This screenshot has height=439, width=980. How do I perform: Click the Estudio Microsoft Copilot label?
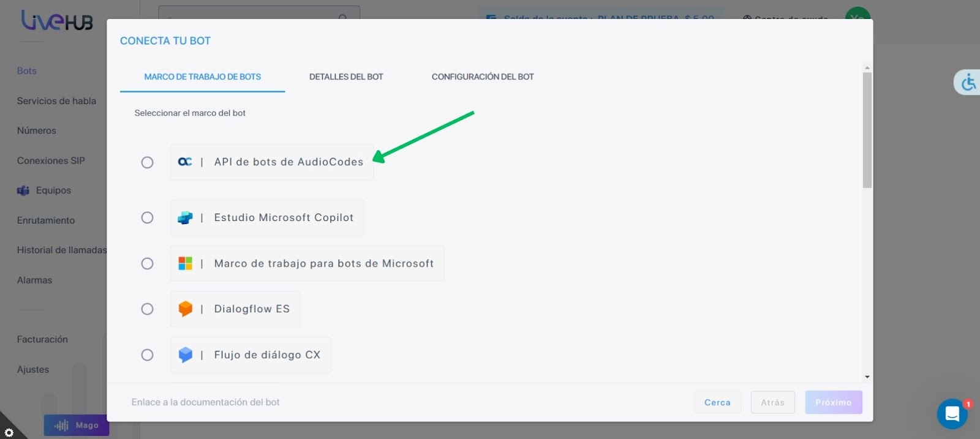(x=284, y=217)
